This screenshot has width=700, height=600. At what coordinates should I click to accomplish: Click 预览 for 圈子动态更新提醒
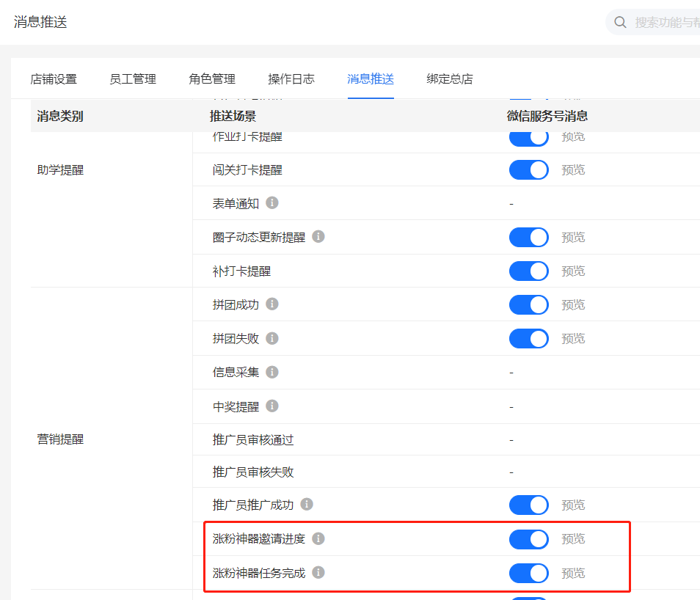click(x=573, y=237)
